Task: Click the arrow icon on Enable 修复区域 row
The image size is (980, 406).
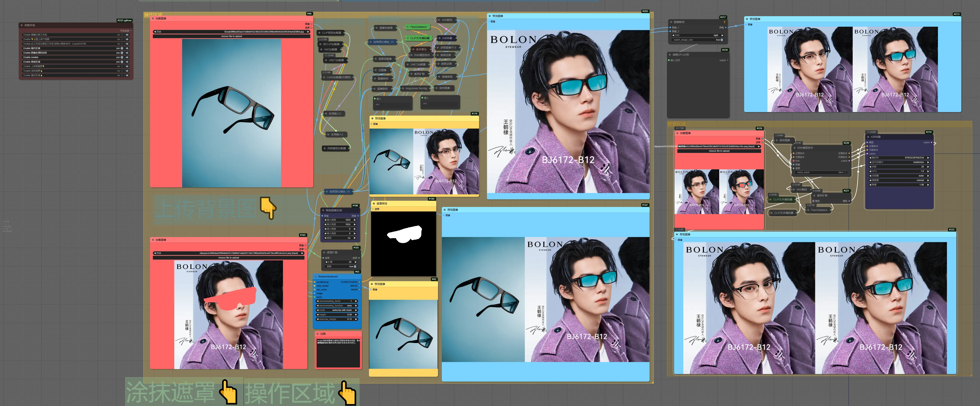Action: [127, 62]
